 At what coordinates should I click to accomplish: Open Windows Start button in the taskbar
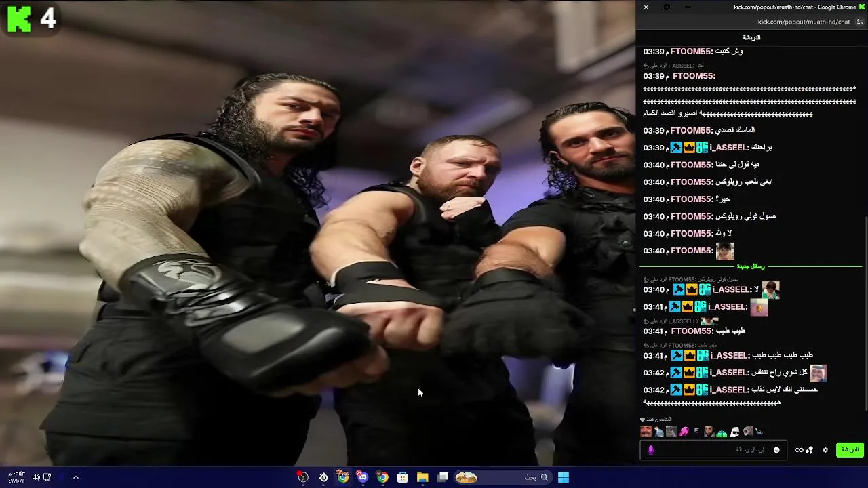pos(564,477)
